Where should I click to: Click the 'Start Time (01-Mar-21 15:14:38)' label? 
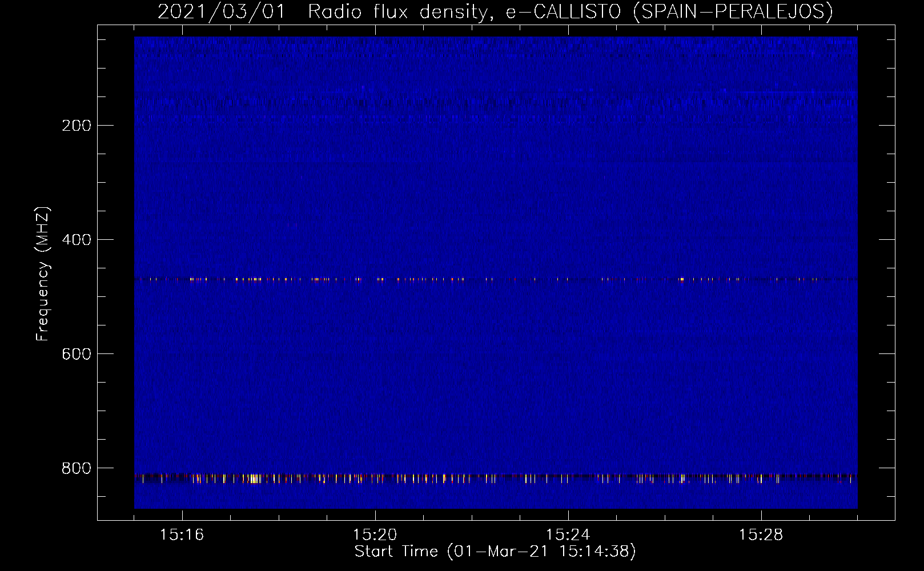click(x=495, y=552)
